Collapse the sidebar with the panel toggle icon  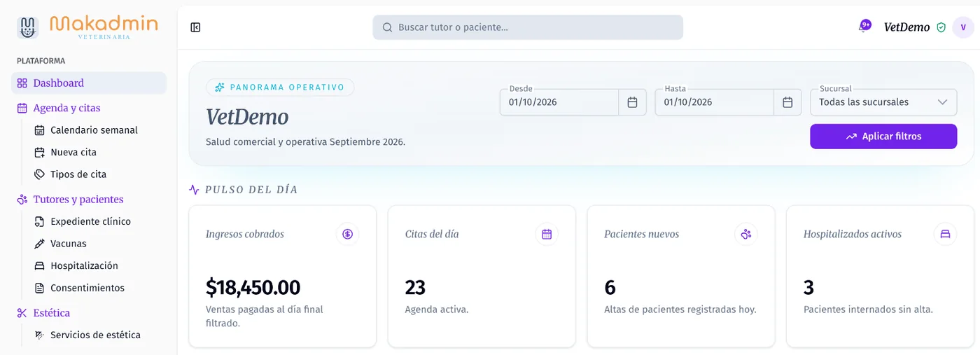pyautogui.click(x=195, y=27)
